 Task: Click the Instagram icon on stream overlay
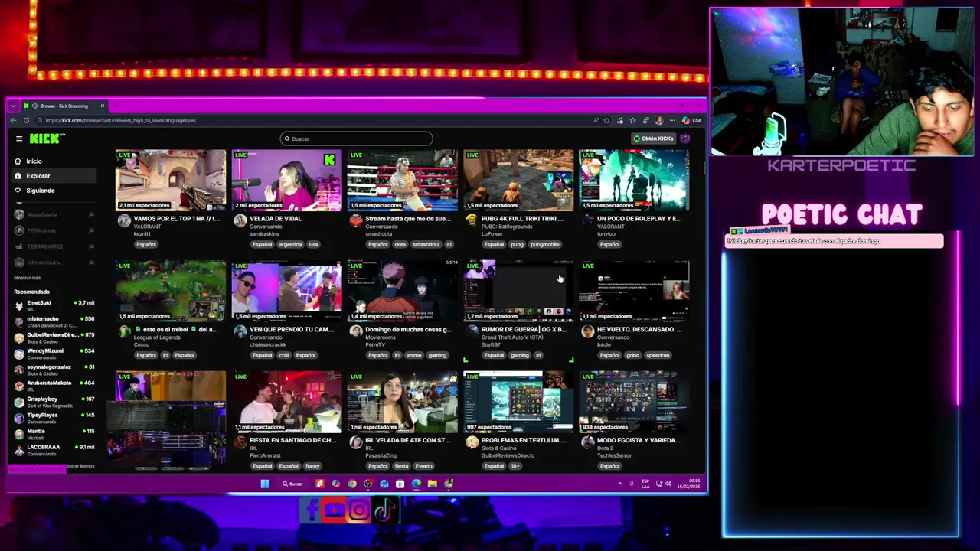[359, 510]
